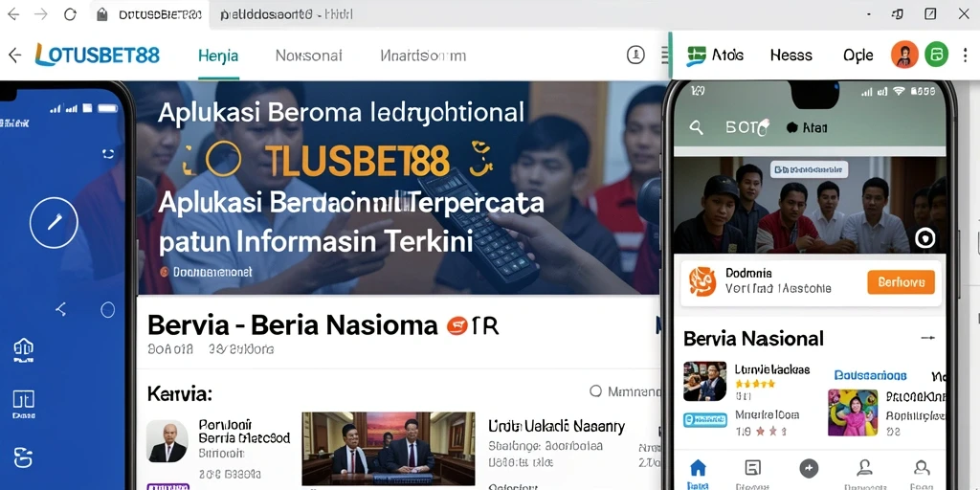Click the orange circle icon before TLUSBET88 banner
Screen dimensions: 980x490
(x=223, y=158)
